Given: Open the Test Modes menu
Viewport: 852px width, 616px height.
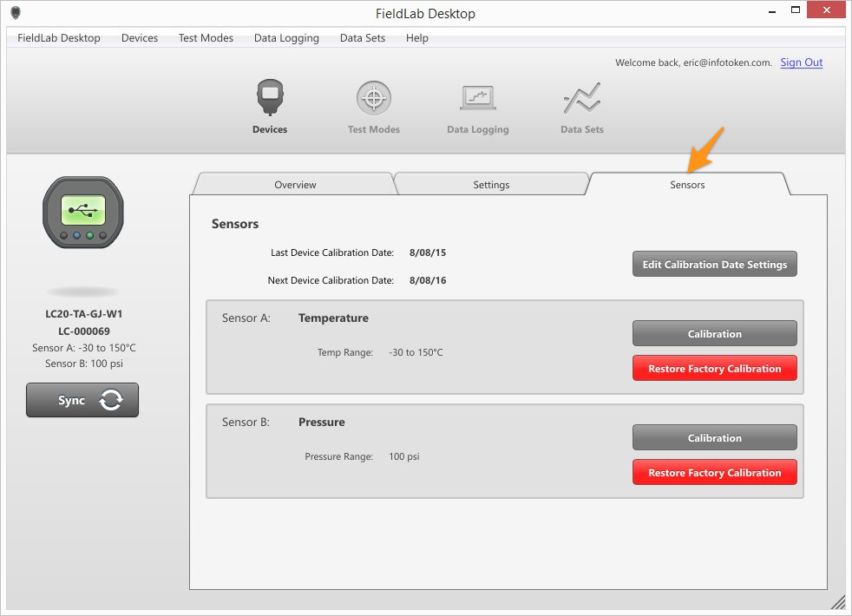Looking at the screenshot, I should point(206,38).
